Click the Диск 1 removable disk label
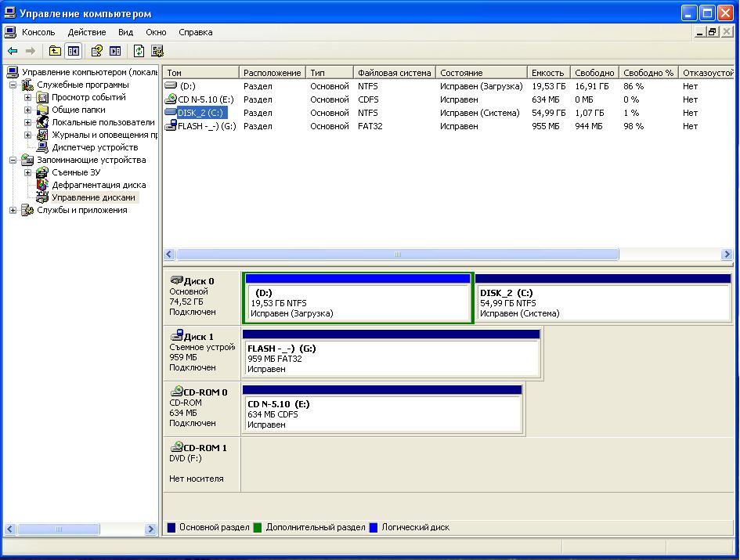 pyautogui.click(x=198, y=337)
